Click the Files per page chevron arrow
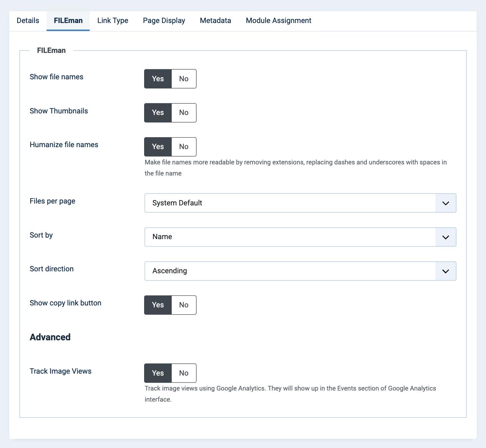The width and height of the screenshot is (486, 448). [x=445, y=203]
